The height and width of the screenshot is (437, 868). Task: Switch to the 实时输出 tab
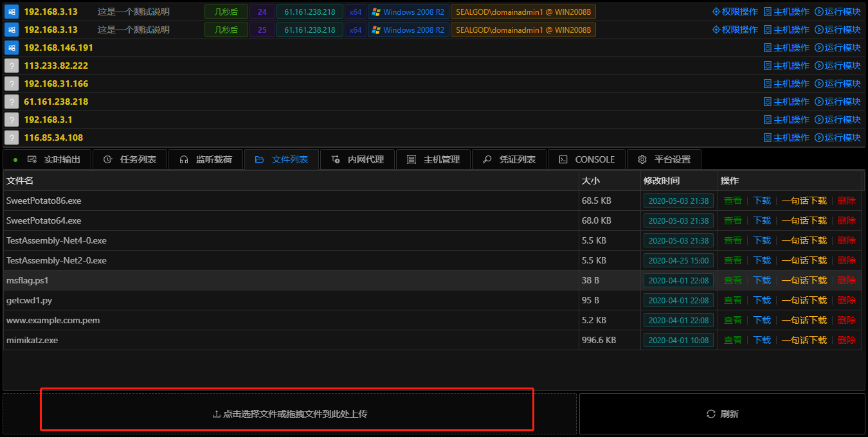47,159
